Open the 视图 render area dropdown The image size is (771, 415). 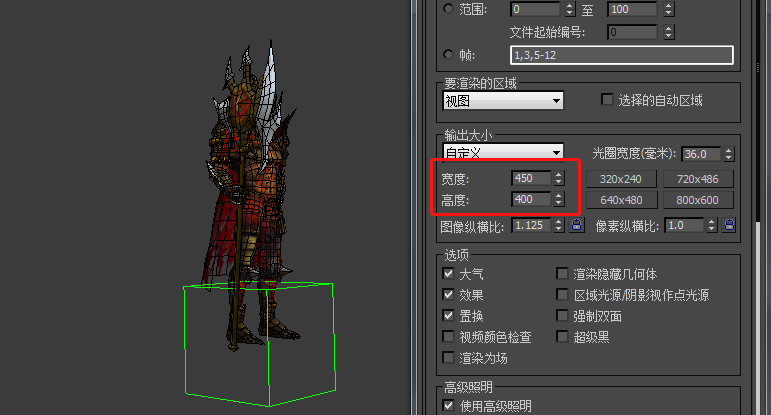point(503,101)
